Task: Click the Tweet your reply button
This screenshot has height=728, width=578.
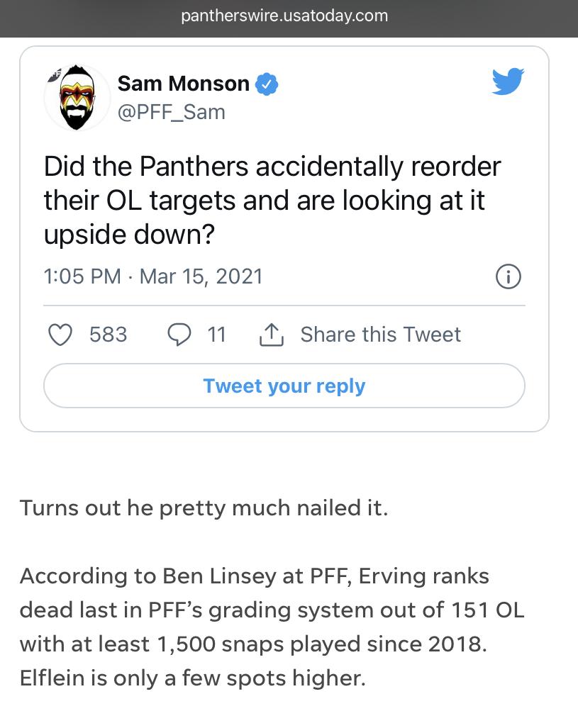Action: click(x=284, y=386)
